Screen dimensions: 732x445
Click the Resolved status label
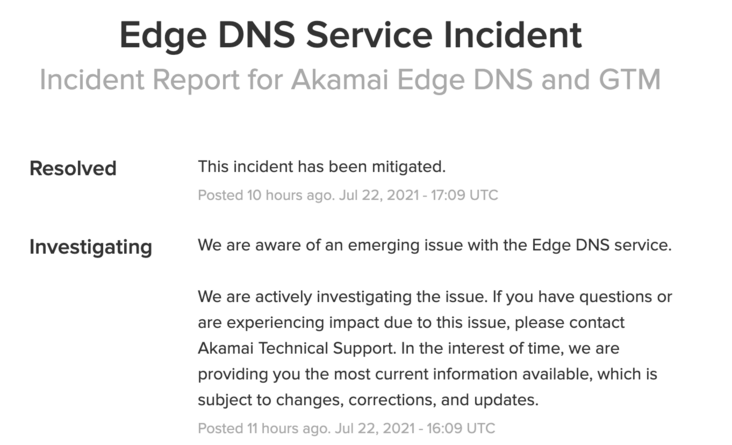pos(73,168)
